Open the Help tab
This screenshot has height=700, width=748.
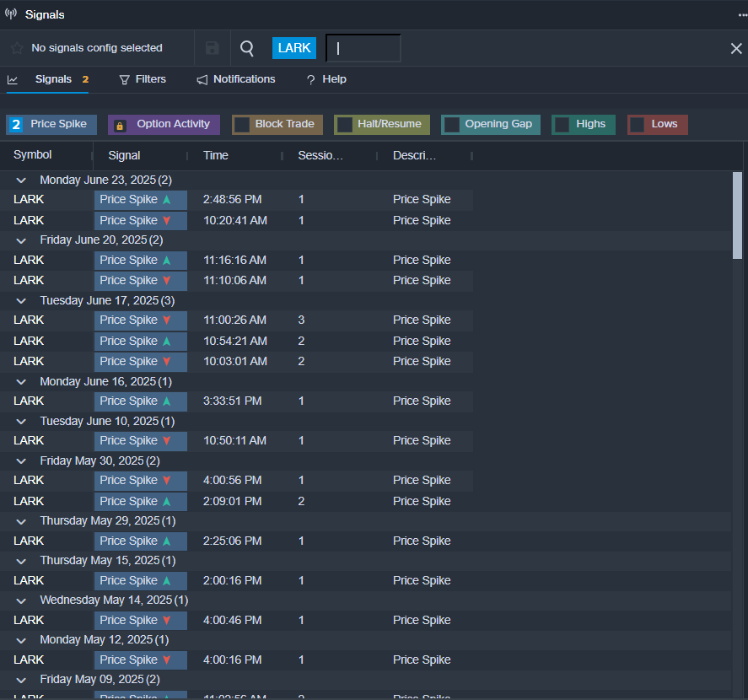[326, 79]
